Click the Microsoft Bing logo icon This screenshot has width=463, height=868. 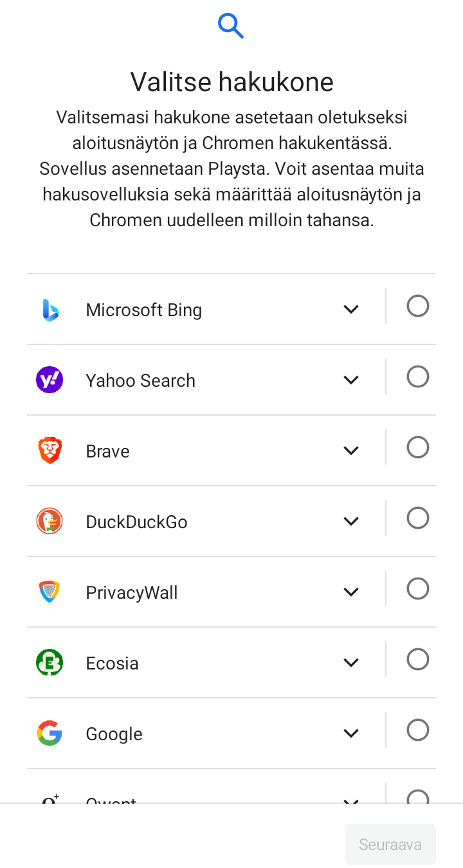pyautogui.click(x=50, y=310)
